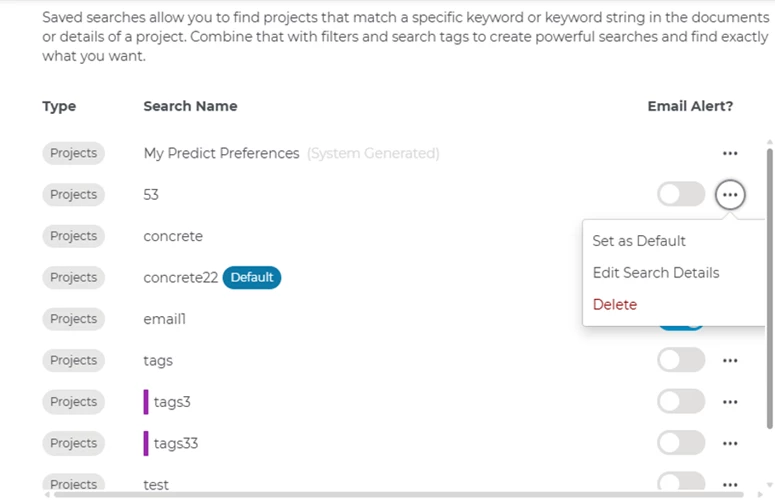Open the concrete saved search

point(173,237)
